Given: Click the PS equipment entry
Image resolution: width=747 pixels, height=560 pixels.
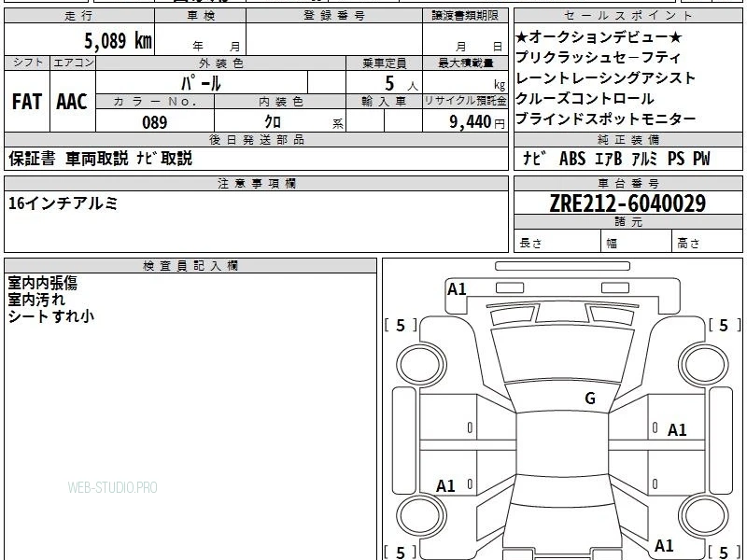Looking at the screenshot, I should (x=675, y=159).
